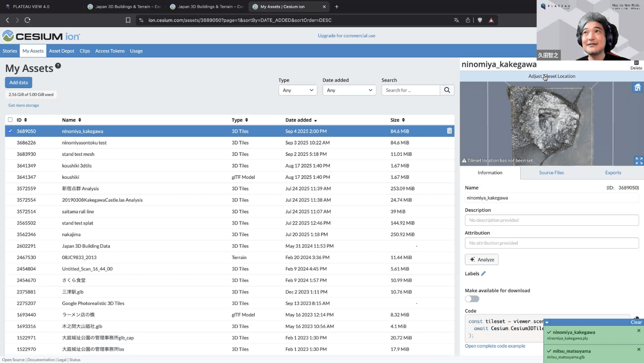Click the Get more storage link
This screenshot has height=363, width=644.
point(24,105)
